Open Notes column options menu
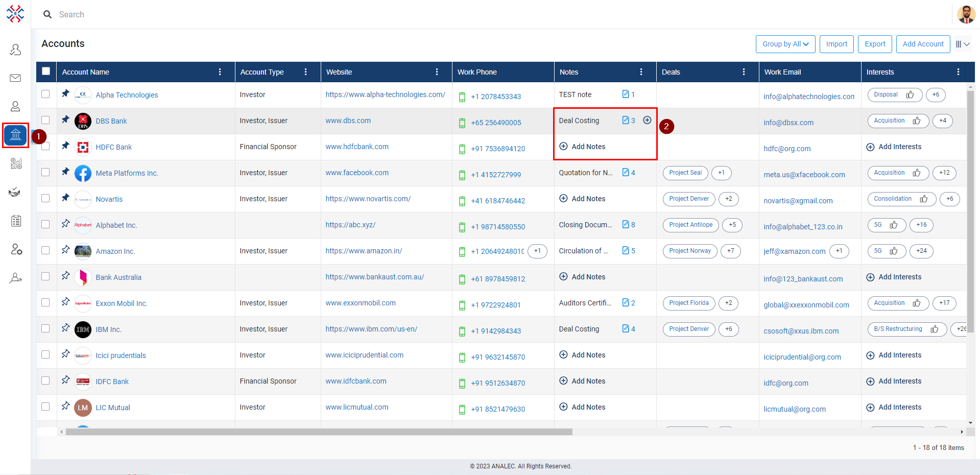This screenshot has width=980, height=475. pyautogui.click(x=641, y=72)
